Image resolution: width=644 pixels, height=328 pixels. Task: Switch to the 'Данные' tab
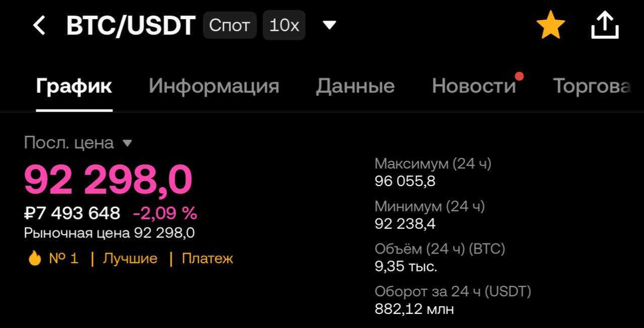coord(355,87)
